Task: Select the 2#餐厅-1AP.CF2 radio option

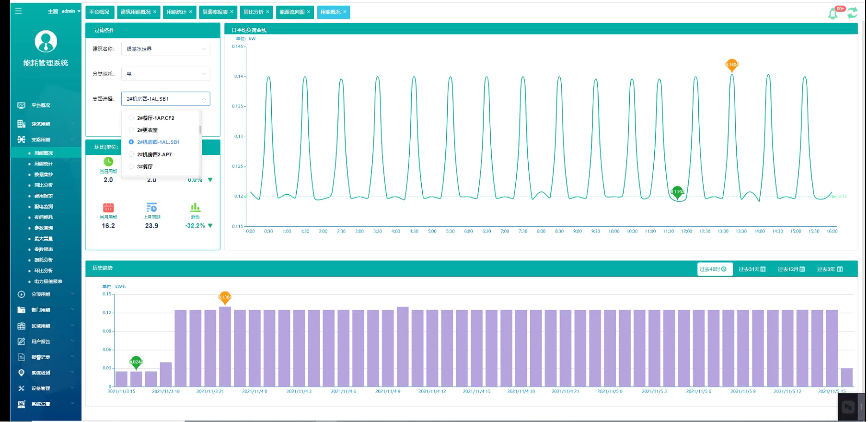Action: [131, 118]
